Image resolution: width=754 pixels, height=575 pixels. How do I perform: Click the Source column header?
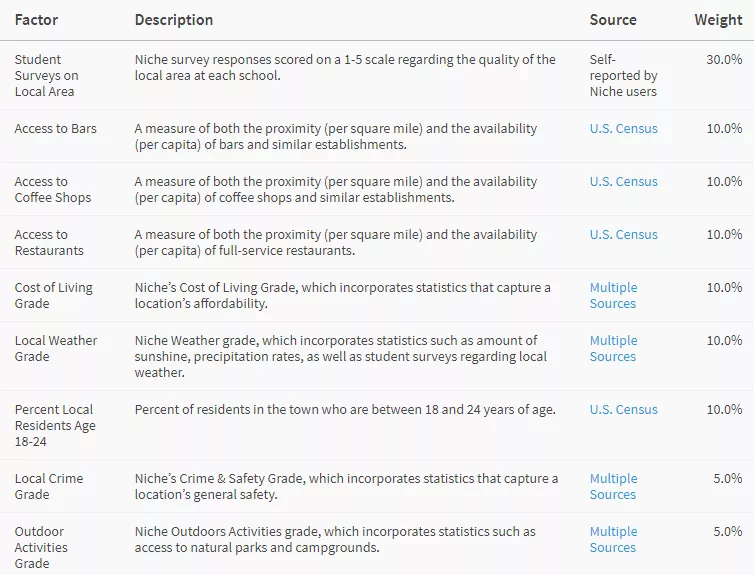(613, 20)
